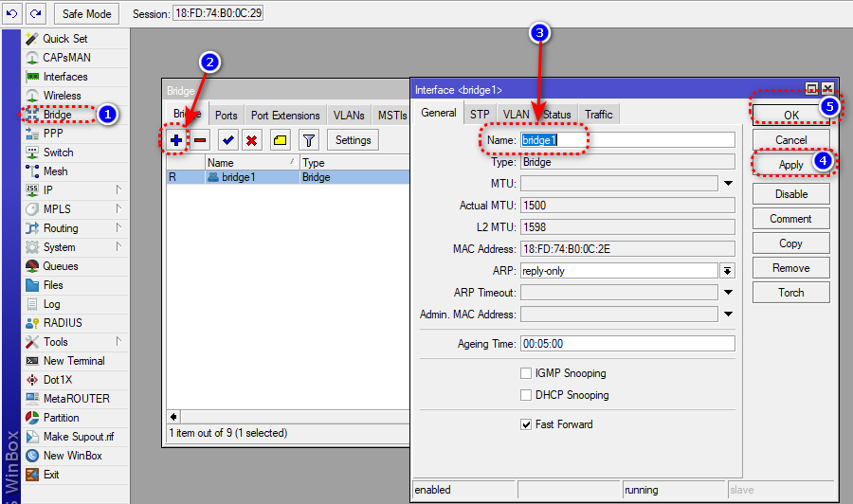The image size is (853, 504).
Task: Click the redo arrow in top toolbar
Action: coord(35,13)
